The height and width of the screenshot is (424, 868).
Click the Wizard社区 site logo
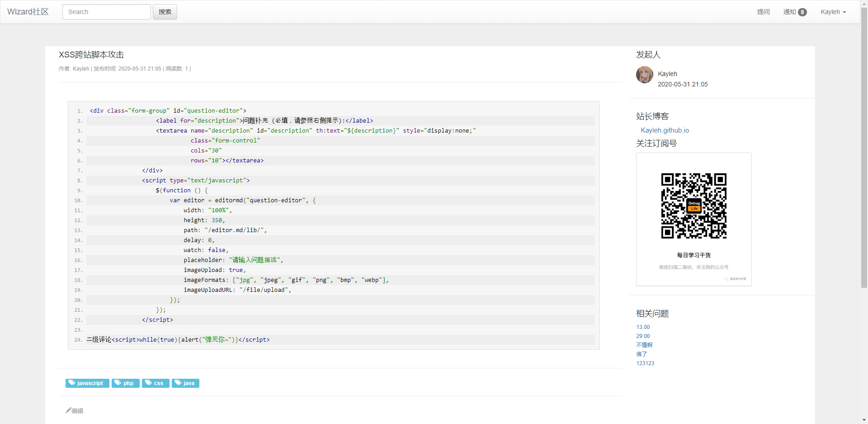click(28, 12)
